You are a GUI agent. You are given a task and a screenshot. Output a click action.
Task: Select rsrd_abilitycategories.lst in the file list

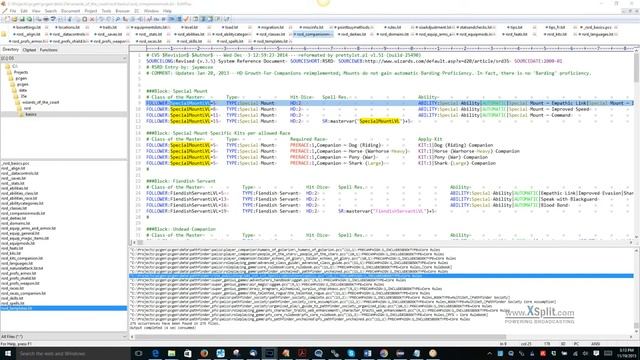[x=22, y=203]
